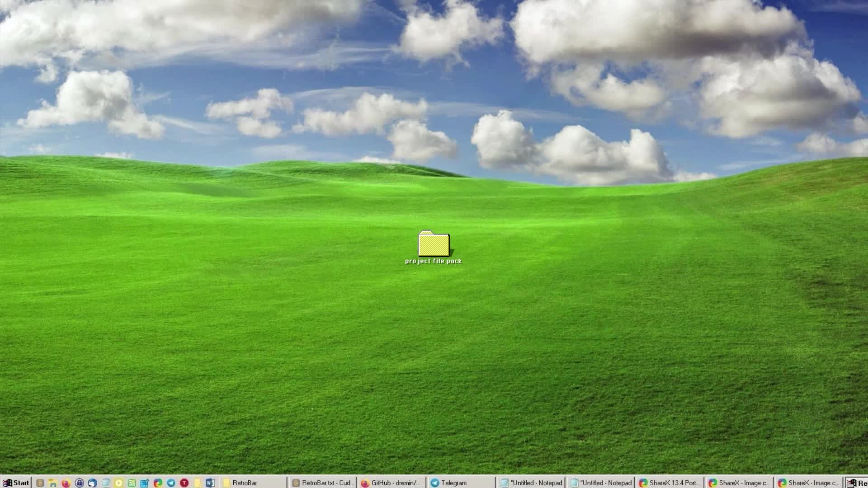Open the project file pack desktop folder
Viewport: 868px width, 488px height.
[434, 248]
